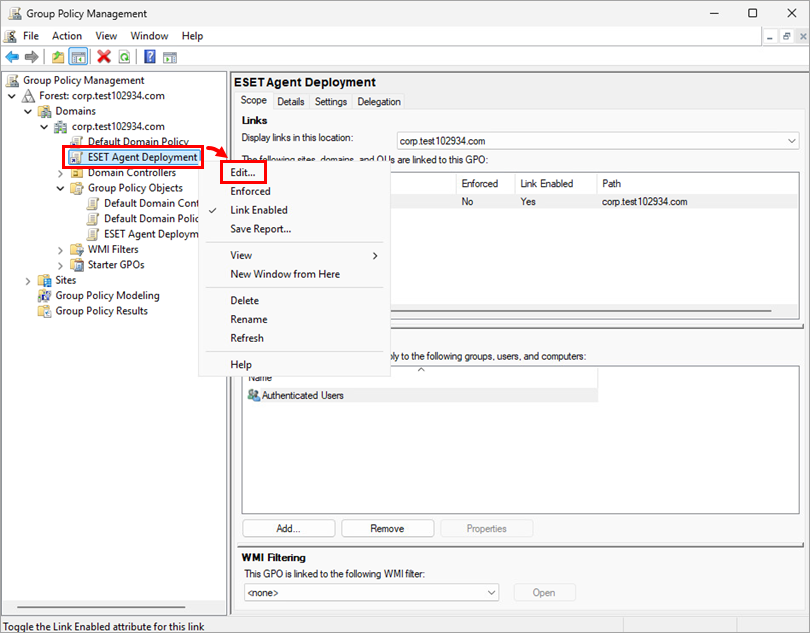Viewport: 810px width, 633px height.
Task: Click the green Refresh toolbar icon
Action: coord(124,57)
